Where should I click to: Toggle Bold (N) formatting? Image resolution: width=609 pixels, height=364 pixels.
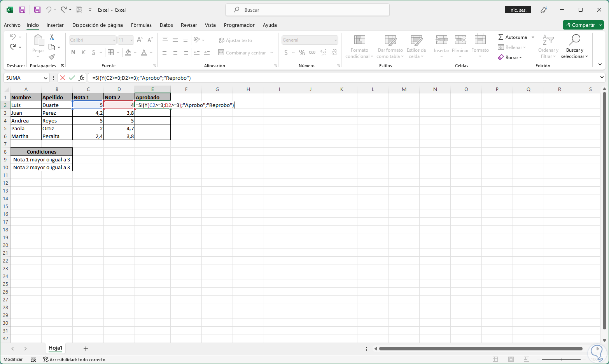(x=73, y=52)
